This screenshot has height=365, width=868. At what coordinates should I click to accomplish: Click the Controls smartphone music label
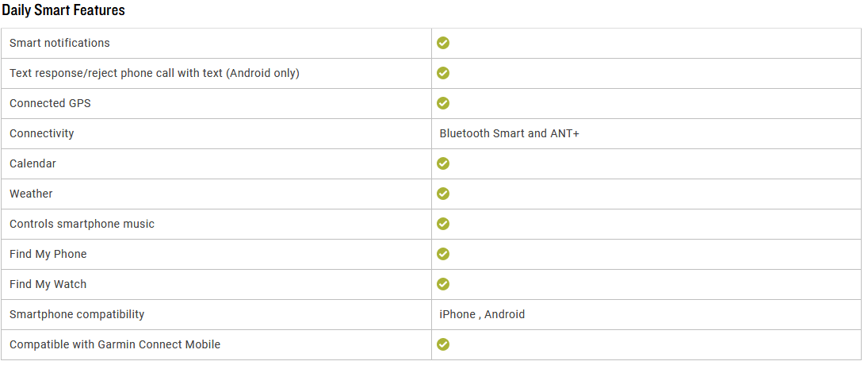pos(82,224)
